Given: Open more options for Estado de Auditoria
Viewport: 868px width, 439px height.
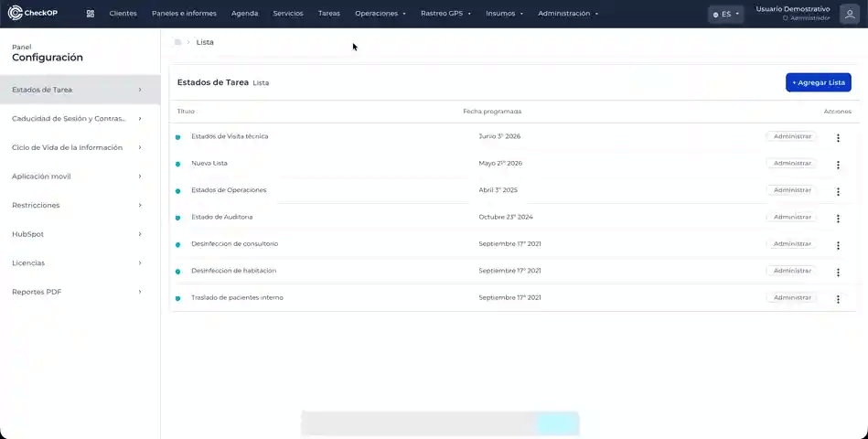Looking at the screenshot, I should [838, 219].
